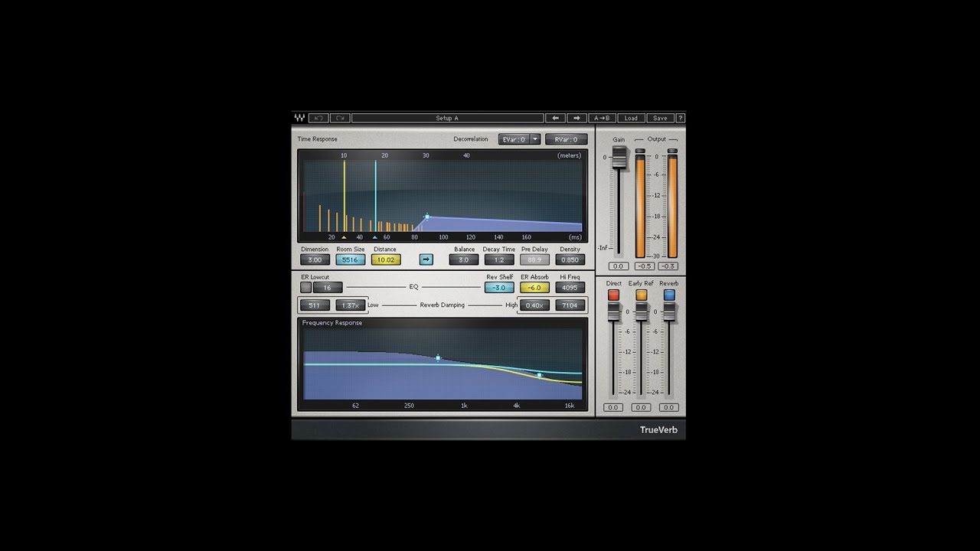Click the Gain fader
The width and height of the screenshot is (980, 551).
click(x=619, y=157)
